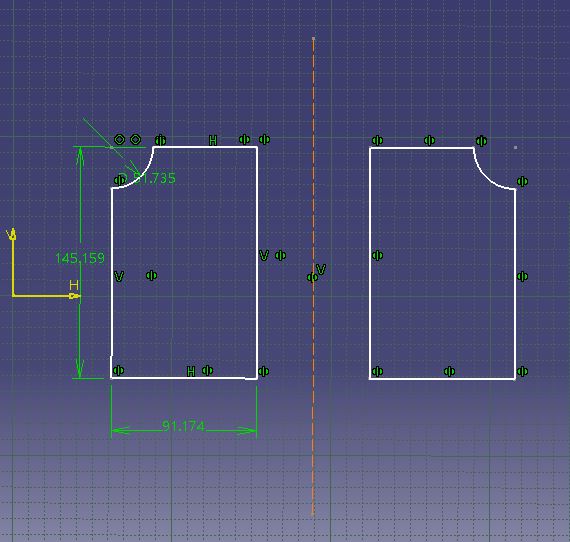The height and width of the screenshot is (542, 570).
Task: Select the yellow horizontal H axis
Action: tap(46, 296)
